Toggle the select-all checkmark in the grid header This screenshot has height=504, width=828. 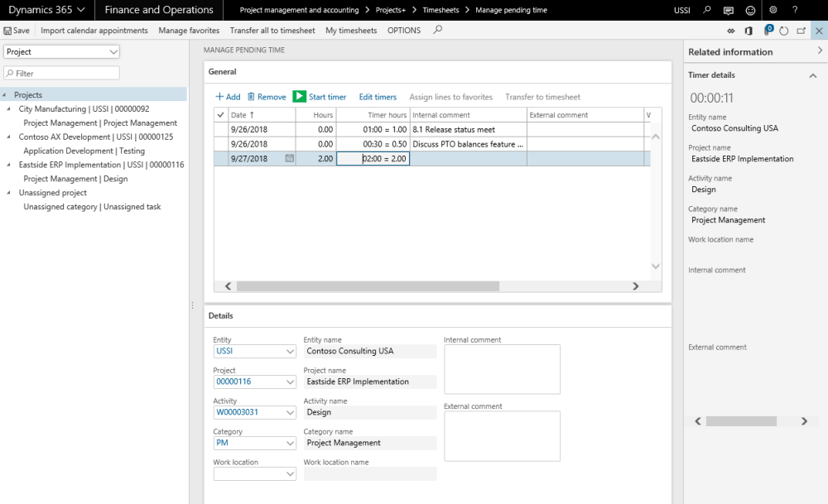click(x=221, y=114)
